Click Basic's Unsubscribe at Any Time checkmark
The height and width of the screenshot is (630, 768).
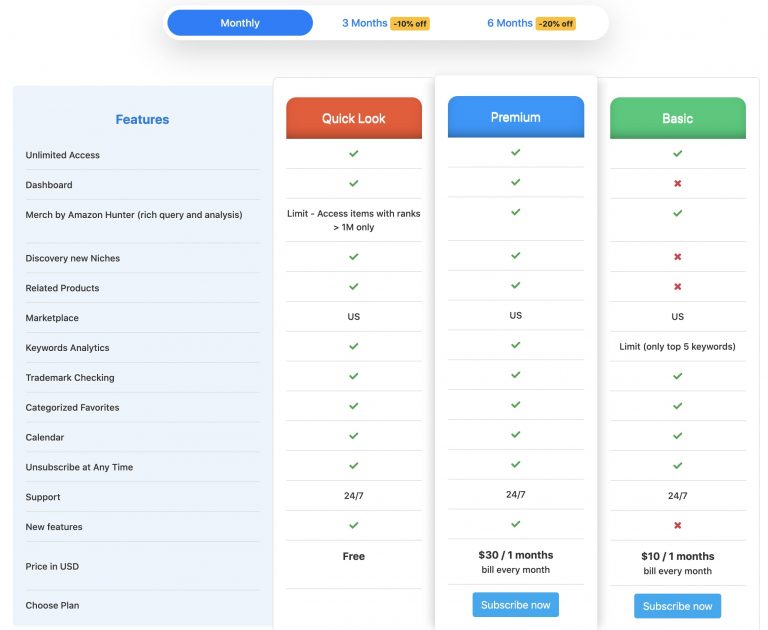pyautogui.click(x=677, y=465)
